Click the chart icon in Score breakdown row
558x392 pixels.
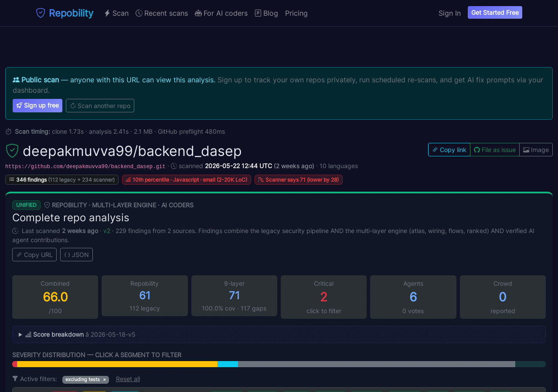point(28,335)
